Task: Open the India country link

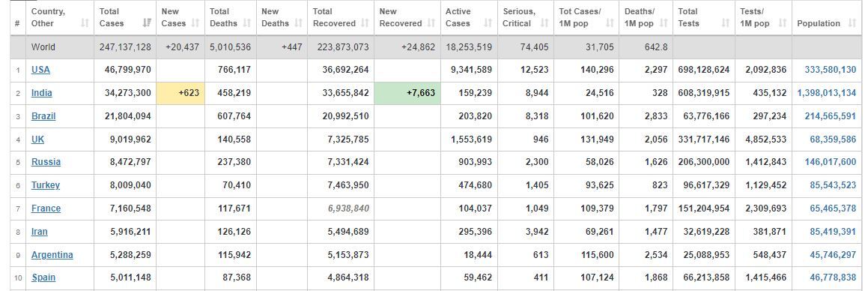Action: [x=41, y=93]
